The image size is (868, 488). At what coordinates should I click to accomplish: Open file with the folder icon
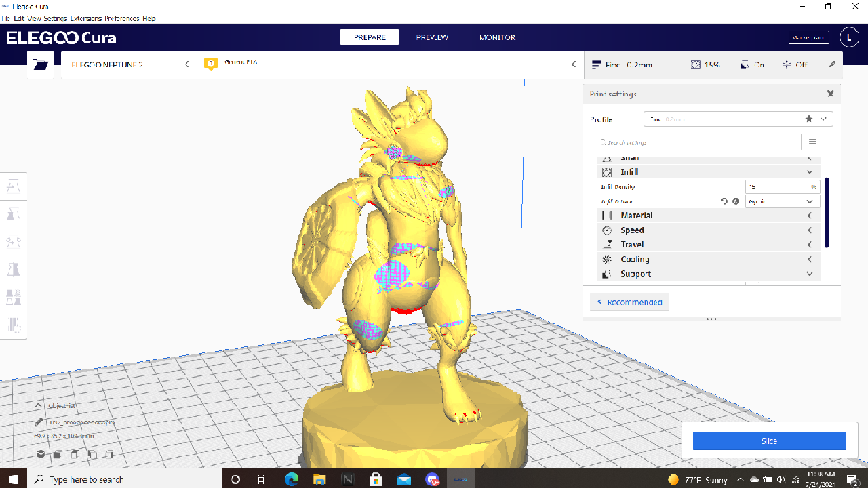click(x=41, y=64)
